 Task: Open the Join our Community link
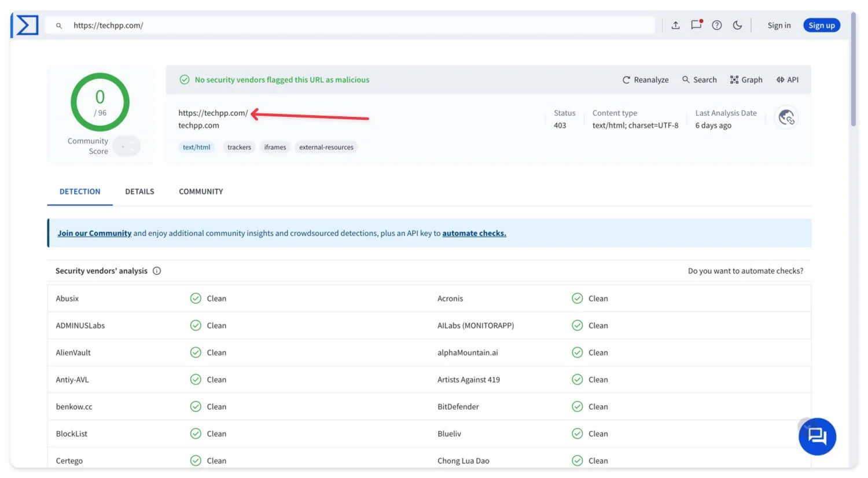point(94,233)
